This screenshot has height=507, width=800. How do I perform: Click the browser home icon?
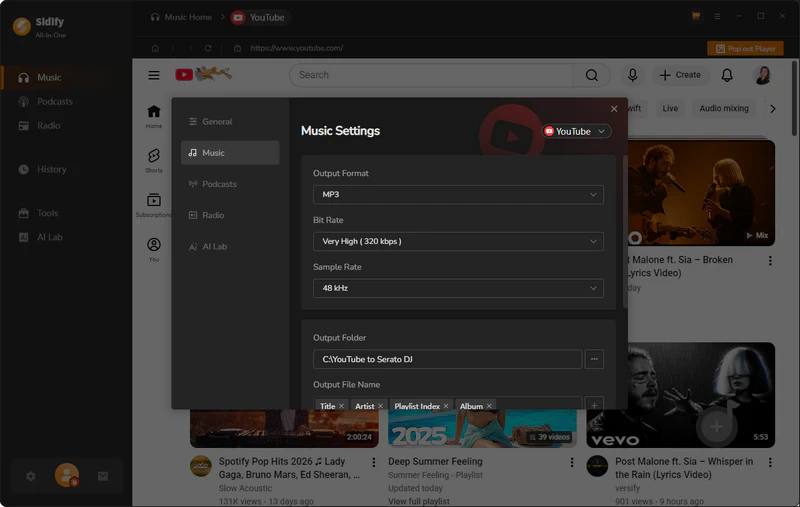155,48
